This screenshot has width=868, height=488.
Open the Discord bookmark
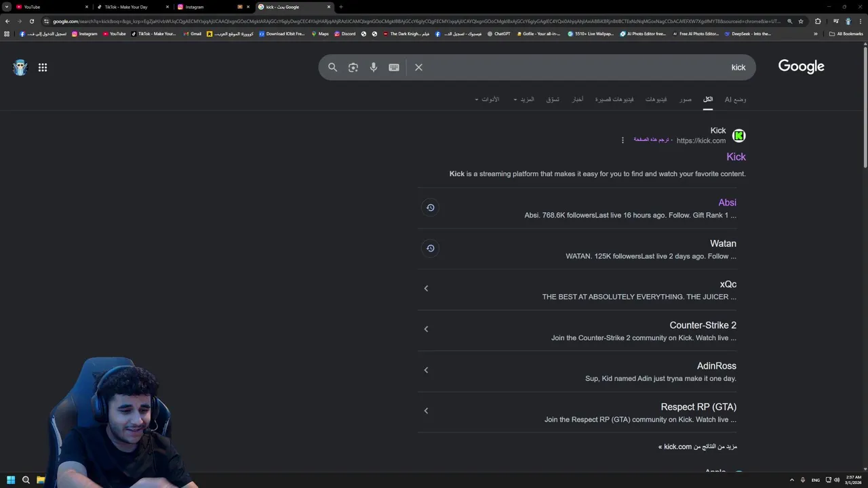pyautogui.click(x=344, y=34)
